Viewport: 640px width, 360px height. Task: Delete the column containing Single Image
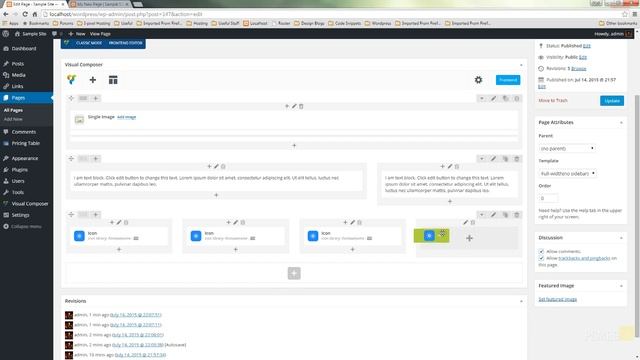click(301, 106)
